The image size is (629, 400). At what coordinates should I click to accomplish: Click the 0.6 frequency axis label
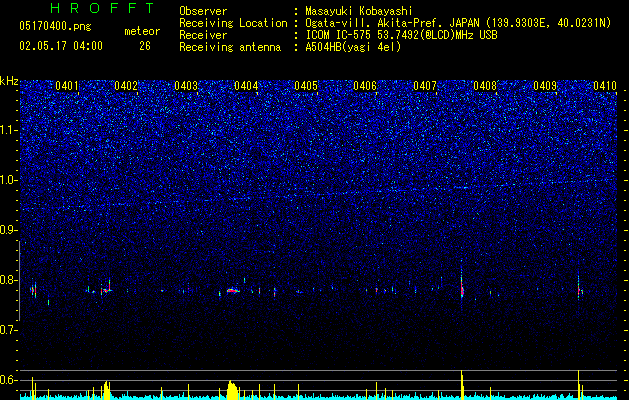tap(8, 380)
